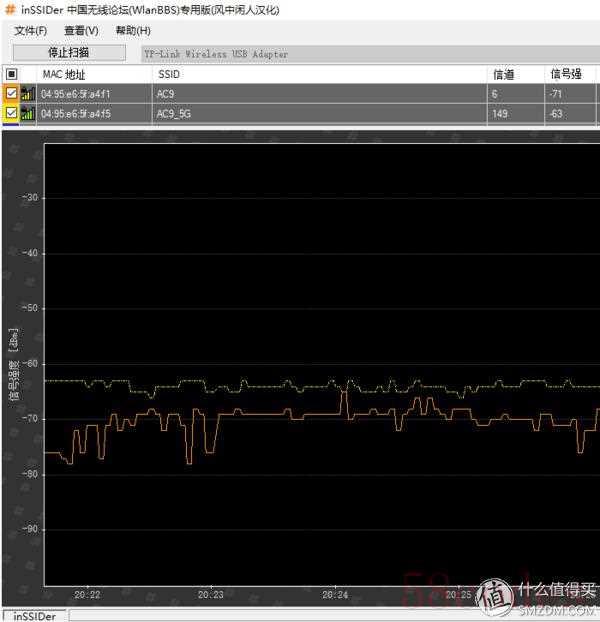
Task: Select the channel 149 cell
Action: [x=500, y=114]
